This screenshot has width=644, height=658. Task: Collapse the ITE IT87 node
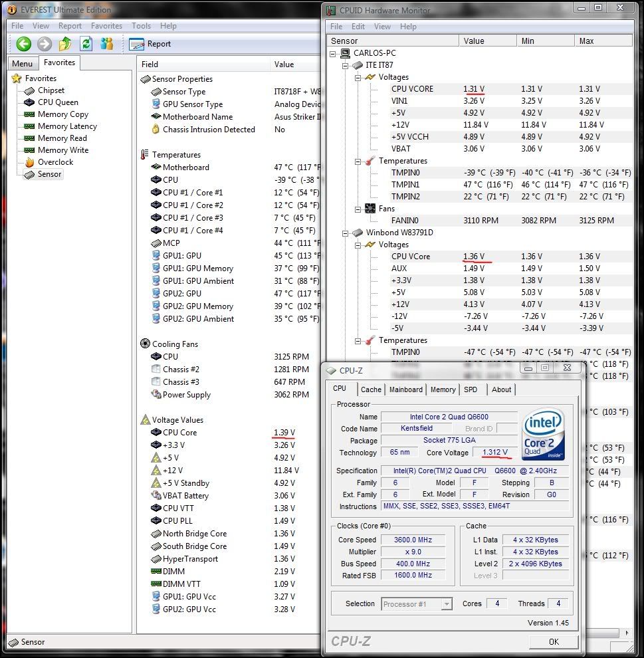346,65
